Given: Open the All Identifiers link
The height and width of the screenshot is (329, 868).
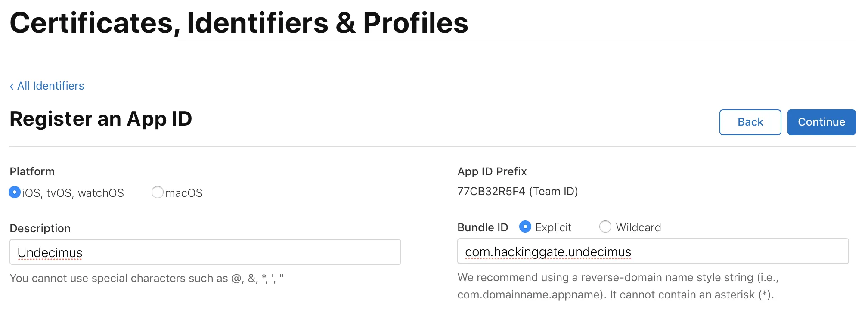Looking at the screenshot, I should (x=50, y=86).
